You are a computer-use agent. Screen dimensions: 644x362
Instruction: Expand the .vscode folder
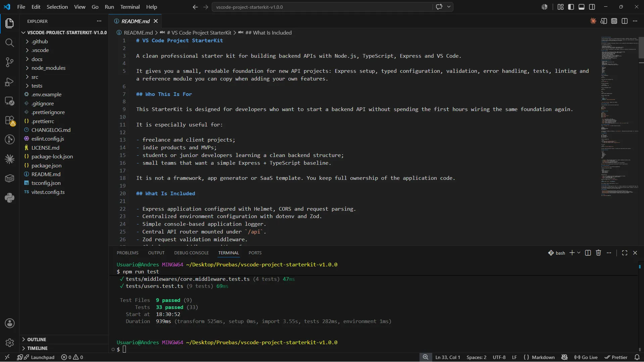click(64, 50)
